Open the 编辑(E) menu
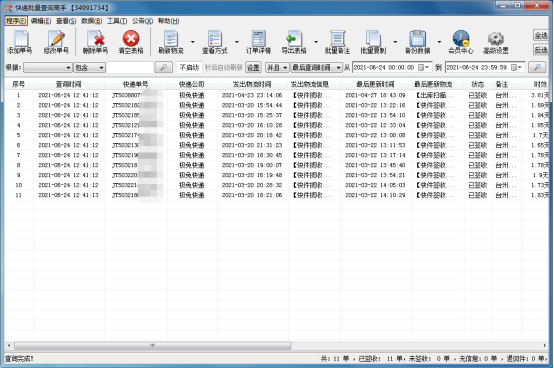Image resolution: width=554 pixels, height=368 pixels. (41, 21)
